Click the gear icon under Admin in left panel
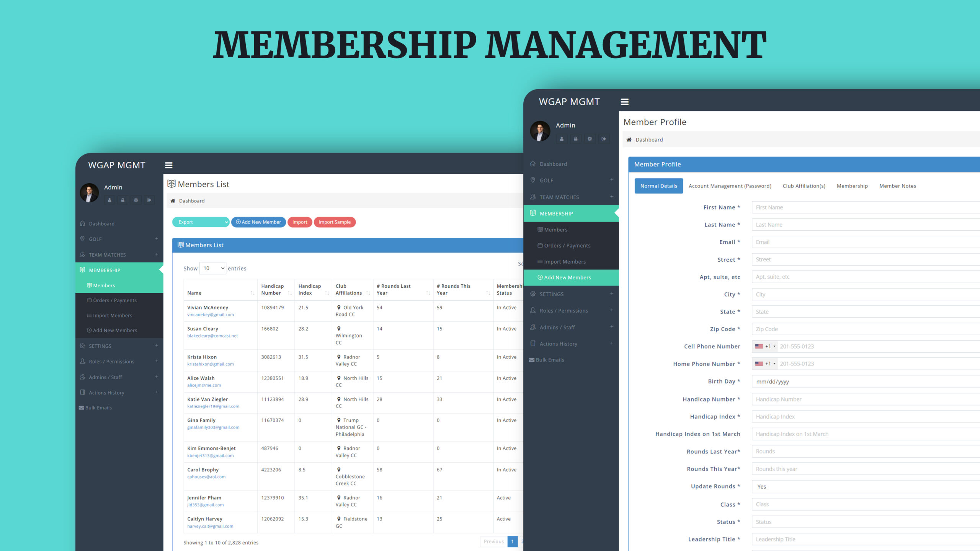Image resolution: width=980 pixels, height=551 pixels. (136, 200)
